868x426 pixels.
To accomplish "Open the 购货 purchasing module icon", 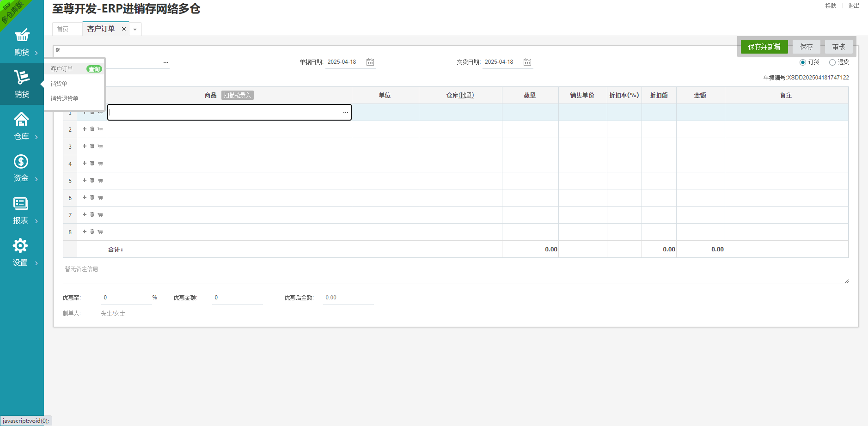I will point(22,35).
